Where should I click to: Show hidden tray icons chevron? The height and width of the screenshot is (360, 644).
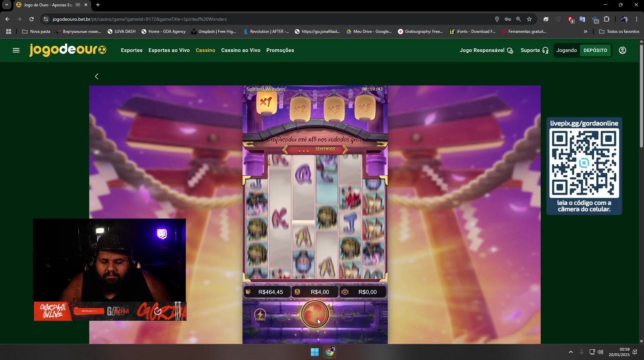(x=571, y=352)
